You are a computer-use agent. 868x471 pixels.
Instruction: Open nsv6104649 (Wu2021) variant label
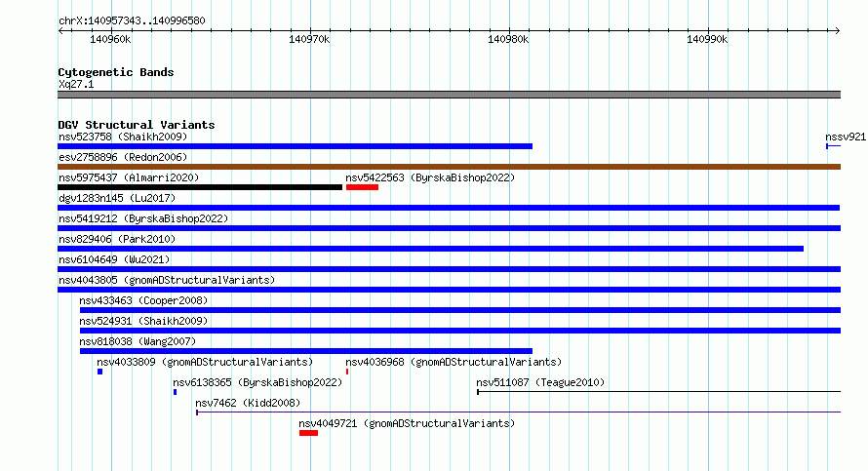coord(114,259)
